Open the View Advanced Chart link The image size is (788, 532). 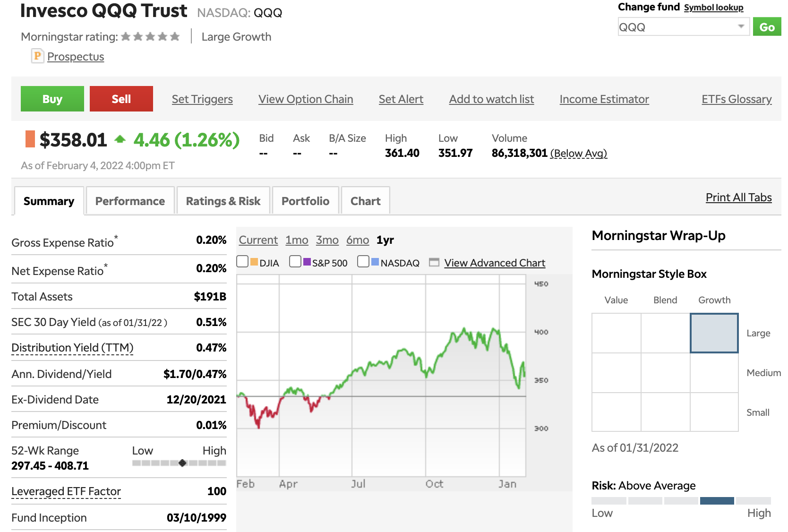click(495, 263)
